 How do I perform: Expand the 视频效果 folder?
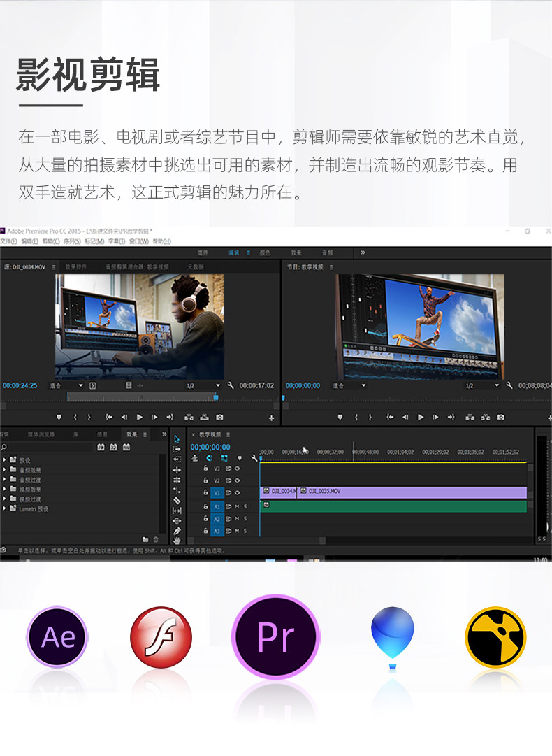pyautogui.click(x=4, y=489)
